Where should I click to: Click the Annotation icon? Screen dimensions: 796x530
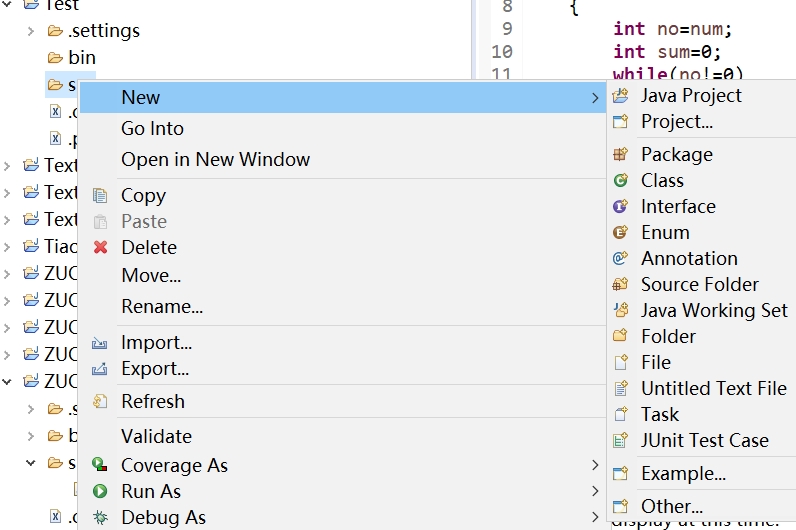pos(621,259)
